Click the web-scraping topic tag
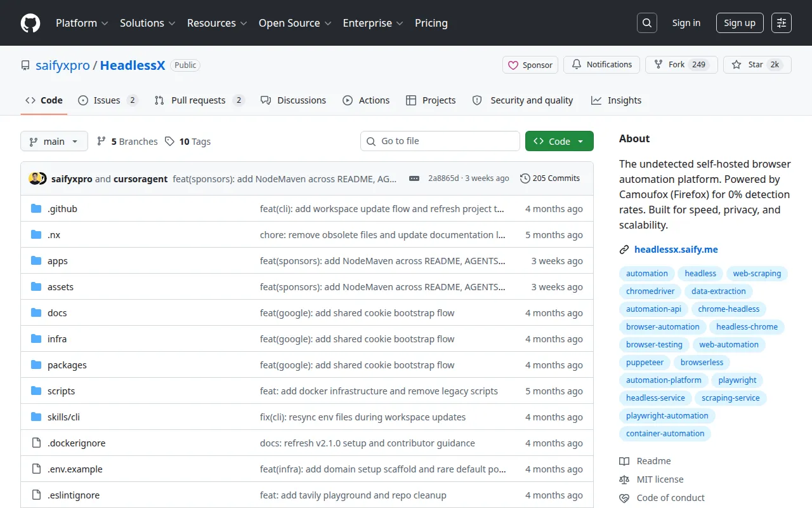 point(757,274)
